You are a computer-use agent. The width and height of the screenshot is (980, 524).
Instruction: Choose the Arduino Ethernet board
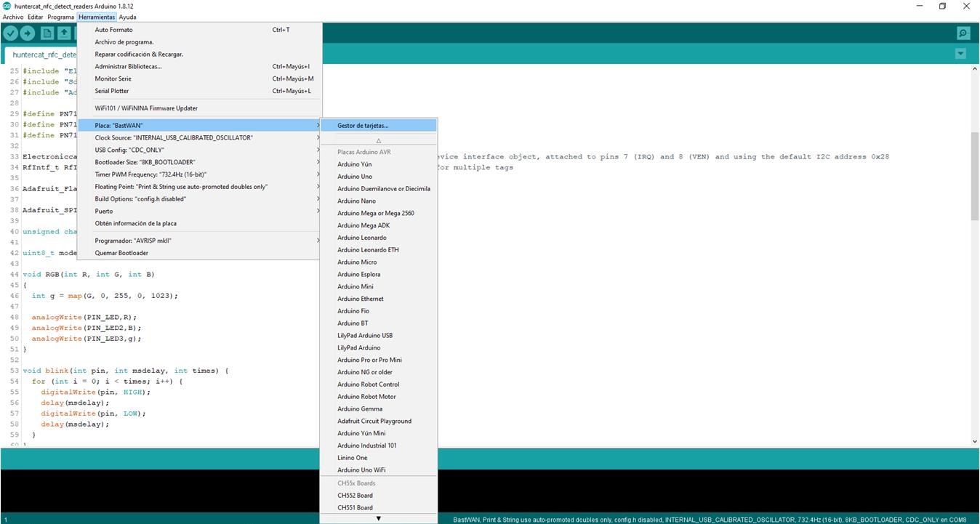[379, 299]
